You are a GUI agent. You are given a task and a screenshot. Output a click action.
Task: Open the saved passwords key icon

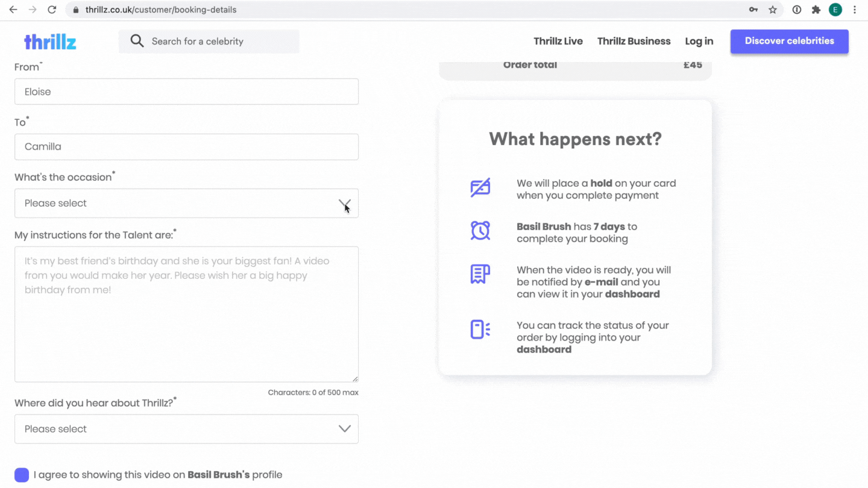pos(753,10)
